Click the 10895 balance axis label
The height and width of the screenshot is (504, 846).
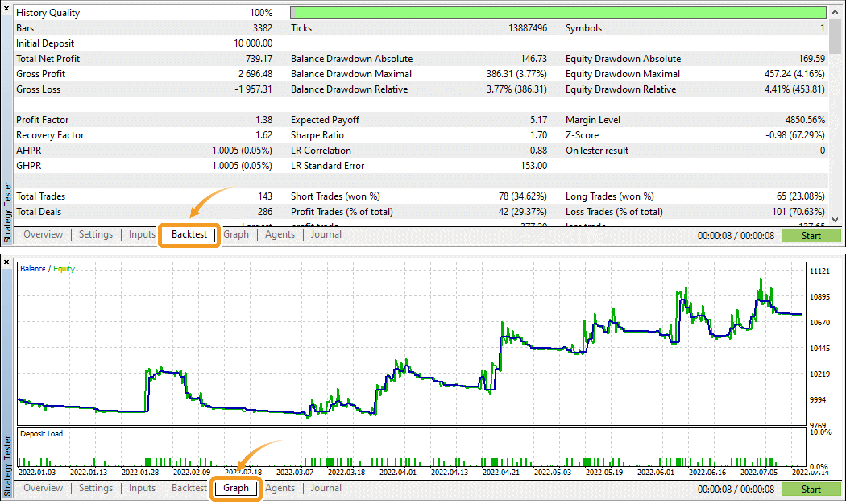(x=820, y=297)
